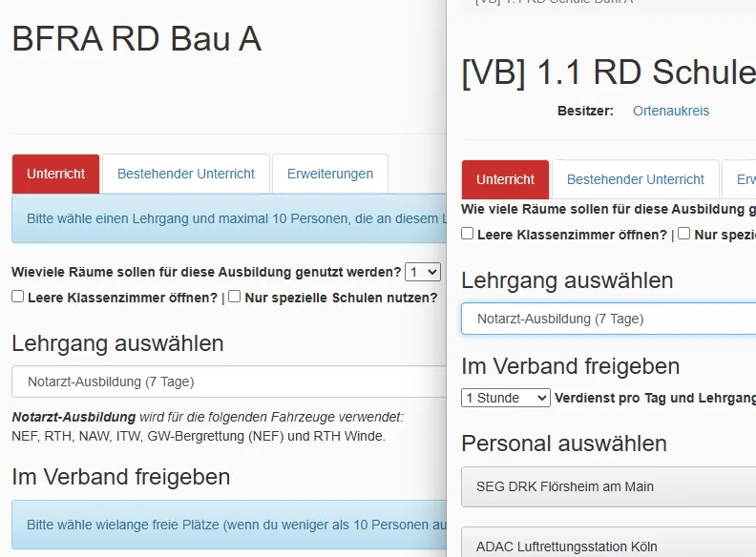Enable Nur spezielle Schulen nutzen checkbox
756x557 pixels.
pos(235,297)
